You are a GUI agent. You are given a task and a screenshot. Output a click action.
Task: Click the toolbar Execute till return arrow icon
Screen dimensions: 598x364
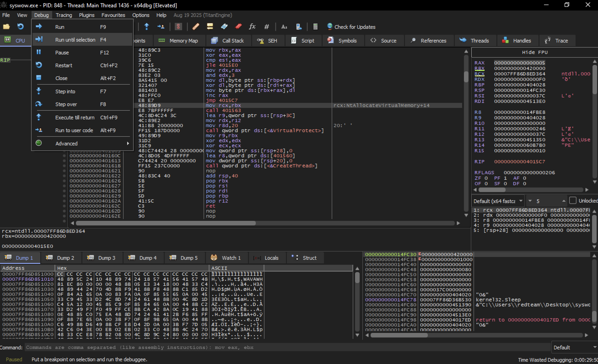(x=147, y=27)
